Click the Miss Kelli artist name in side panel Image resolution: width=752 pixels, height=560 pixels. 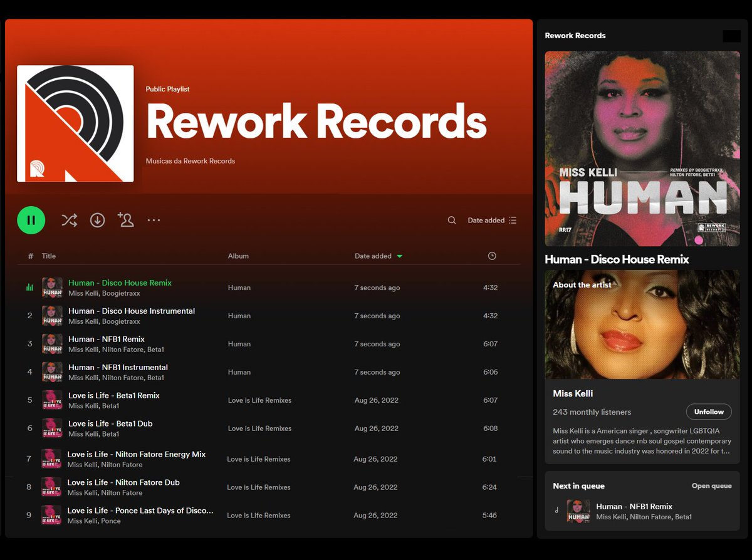coord(573,393)
